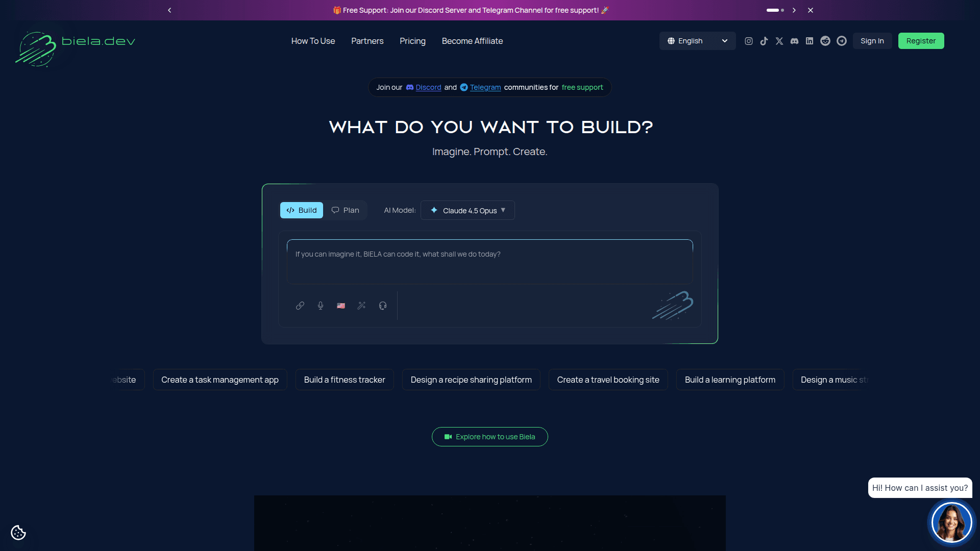Viewport: 980px width, 551px height.
Task: Expand the Claude 4.5 Opus model dropdown
Action: click(x=468, y=210)
